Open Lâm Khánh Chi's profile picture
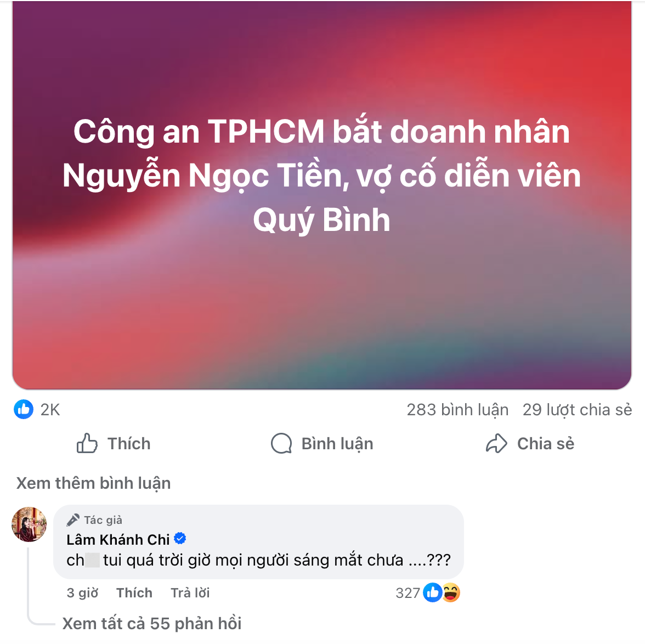The height and width of the screenshot is (644, 645). click(29, 524)
